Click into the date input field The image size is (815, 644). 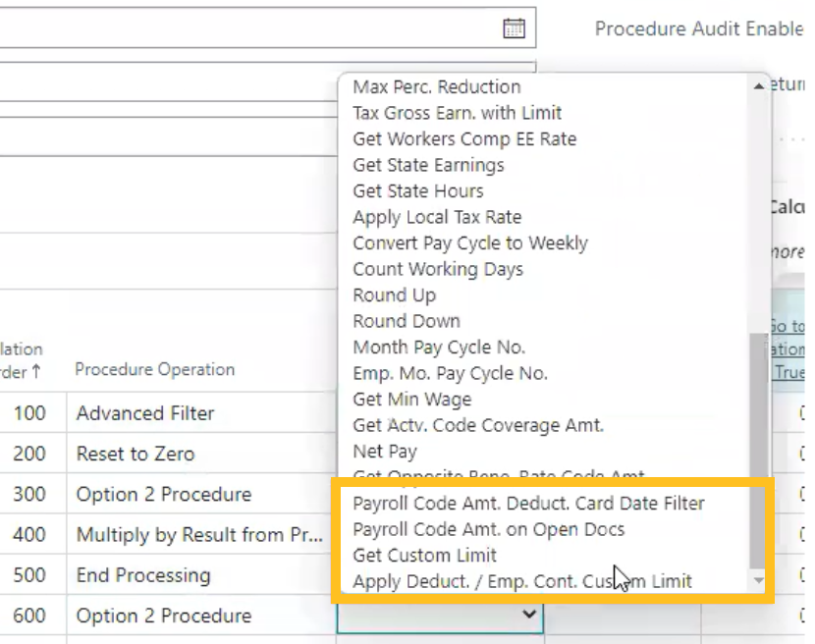(245, 28)
